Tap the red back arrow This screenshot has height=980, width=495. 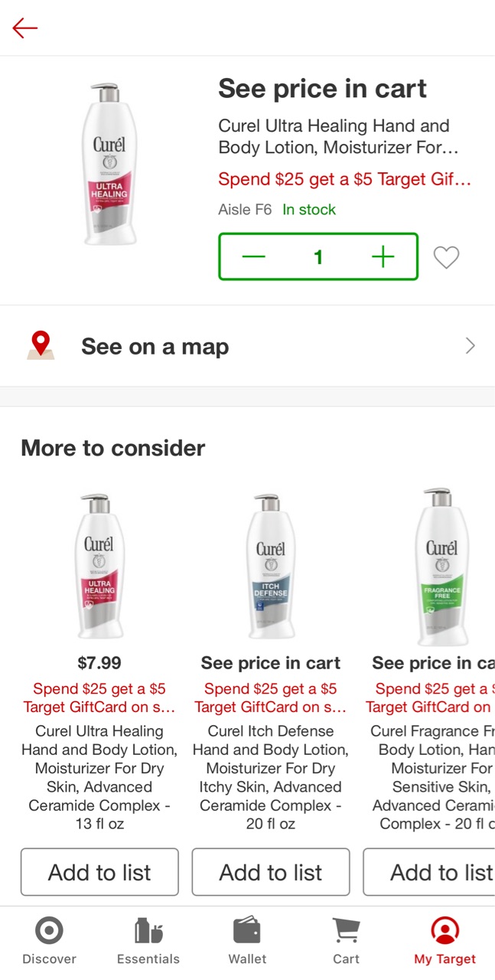[25, 28]
